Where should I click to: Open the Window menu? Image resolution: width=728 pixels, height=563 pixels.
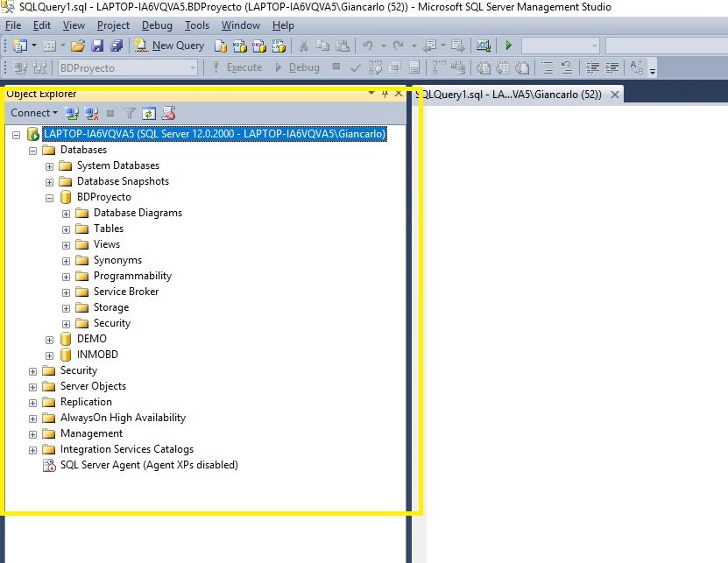(x=241, y=25)
